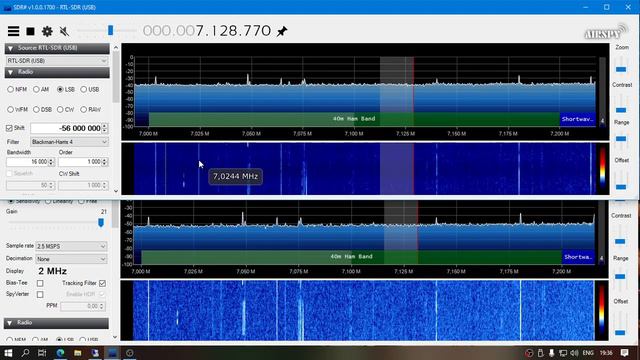Open the system tray volume icon

575,353
